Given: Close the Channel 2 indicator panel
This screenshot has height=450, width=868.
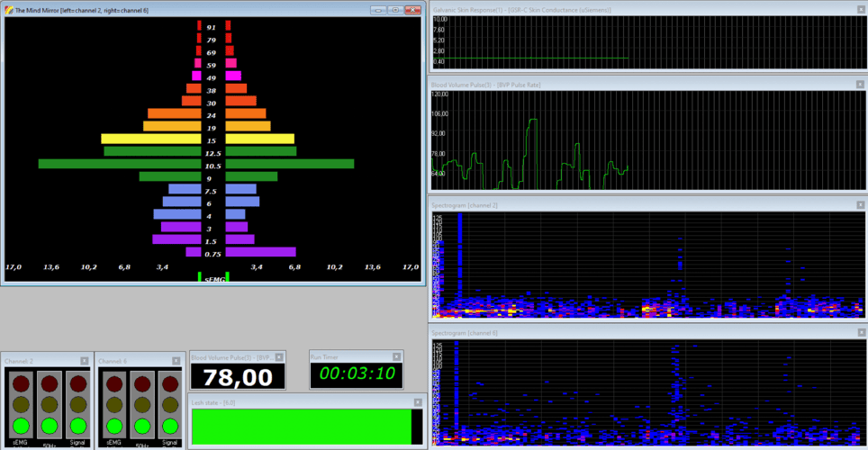Looking at the screenshot, I should click(85, 360).
